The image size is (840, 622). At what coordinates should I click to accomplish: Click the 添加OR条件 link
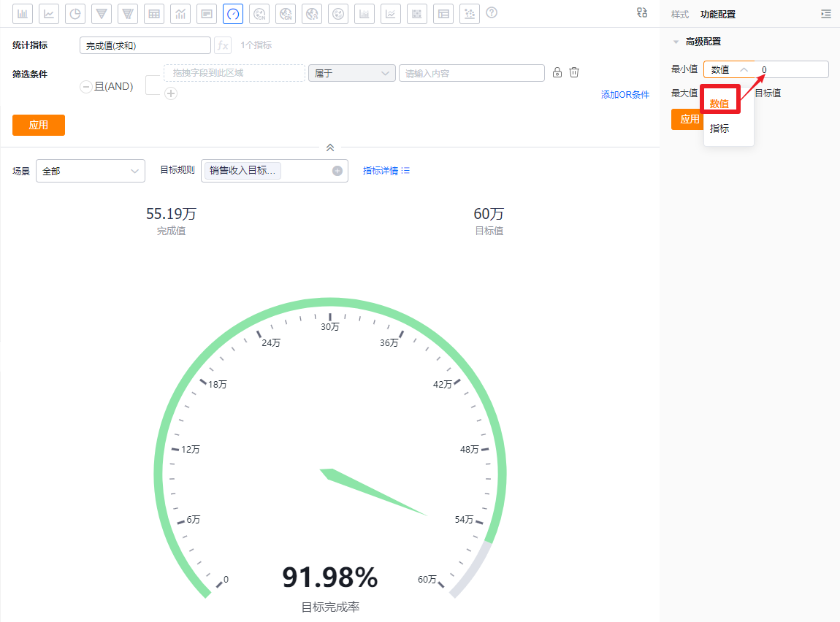pos(625,95)
